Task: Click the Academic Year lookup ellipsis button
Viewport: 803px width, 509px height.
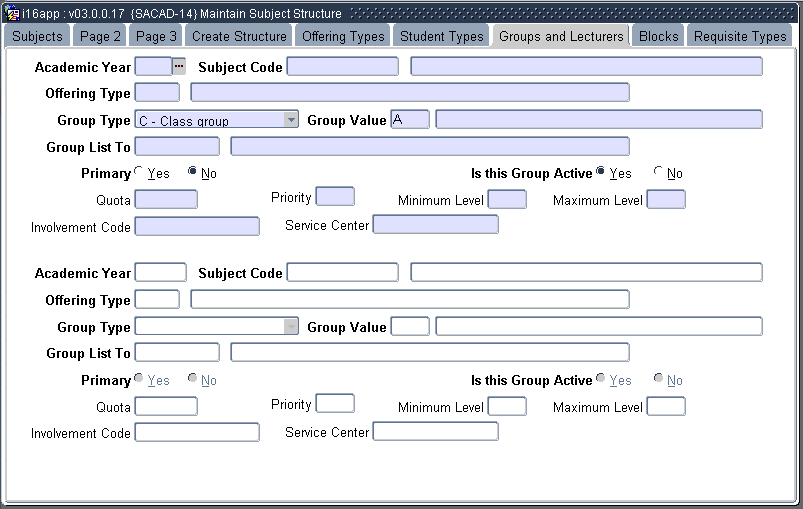Action: [x=179, y=67]
